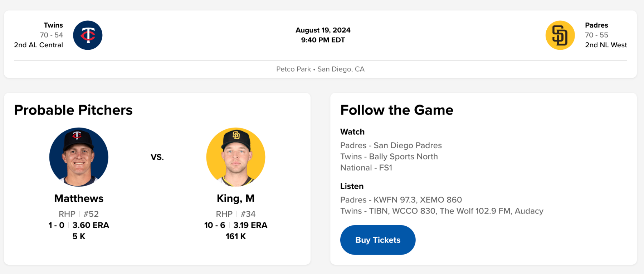Open King's player headshot photo
This screenshot has width=644, height=274.
236,157
